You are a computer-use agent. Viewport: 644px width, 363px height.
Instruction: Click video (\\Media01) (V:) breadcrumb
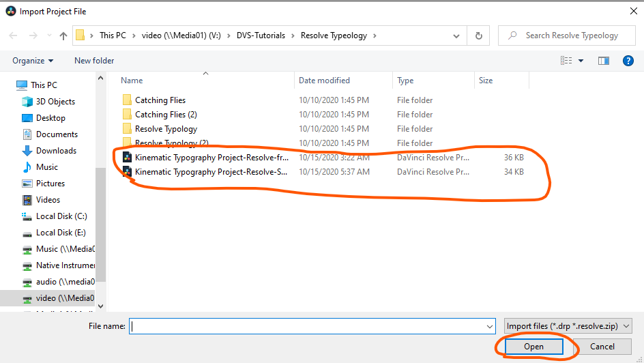(x=181, y=35)
